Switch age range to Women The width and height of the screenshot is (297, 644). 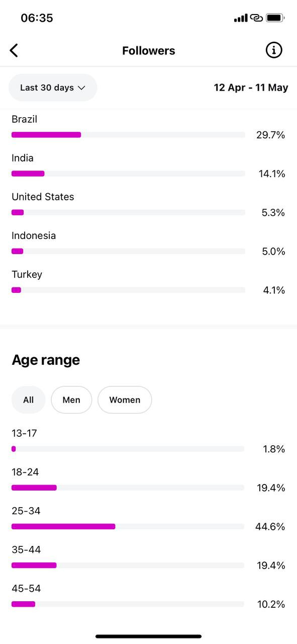point(125,400)
